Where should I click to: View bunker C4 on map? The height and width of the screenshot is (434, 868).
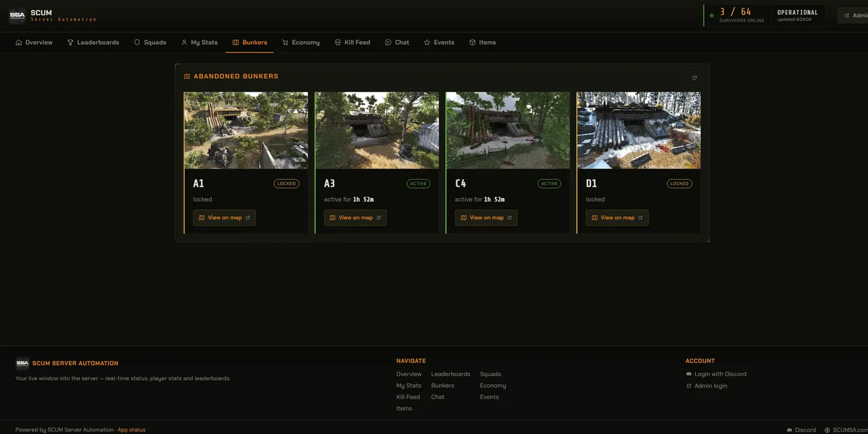(486, 218)
